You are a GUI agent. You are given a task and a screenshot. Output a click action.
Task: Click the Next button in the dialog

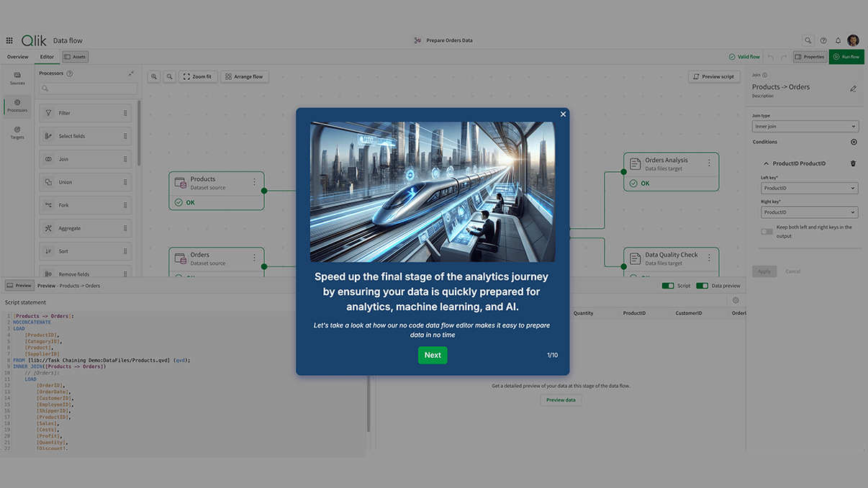(x=433, y=355)
